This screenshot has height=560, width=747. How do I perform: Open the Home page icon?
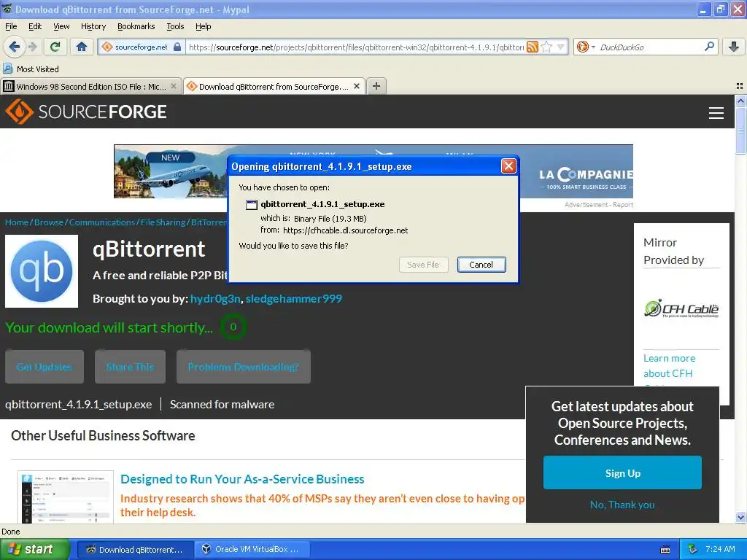coord(82,47)
